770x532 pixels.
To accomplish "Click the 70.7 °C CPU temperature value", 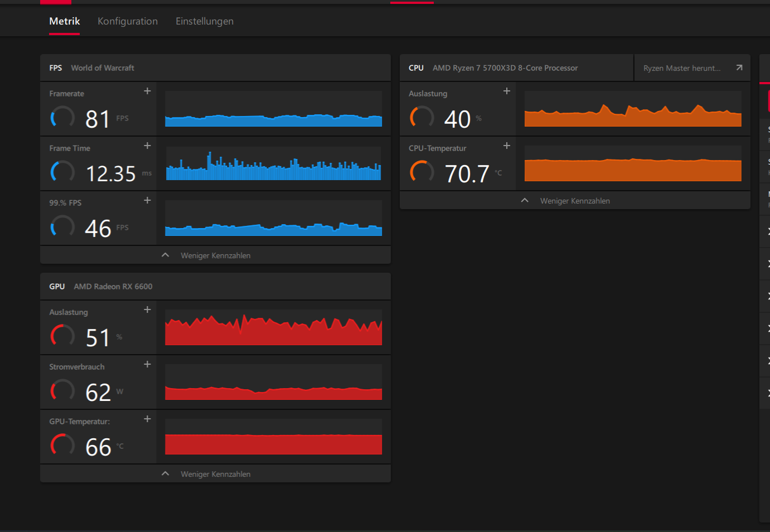I will pos(467,173).
